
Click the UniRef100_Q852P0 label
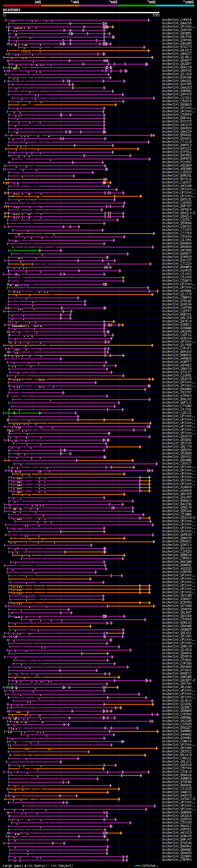point(177,450)
